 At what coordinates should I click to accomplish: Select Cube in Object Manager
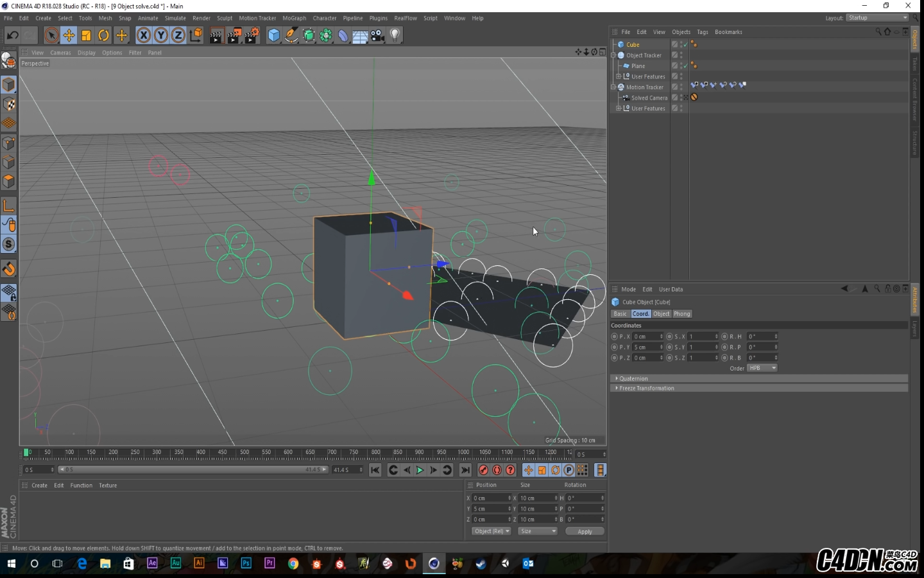[633, 44]
